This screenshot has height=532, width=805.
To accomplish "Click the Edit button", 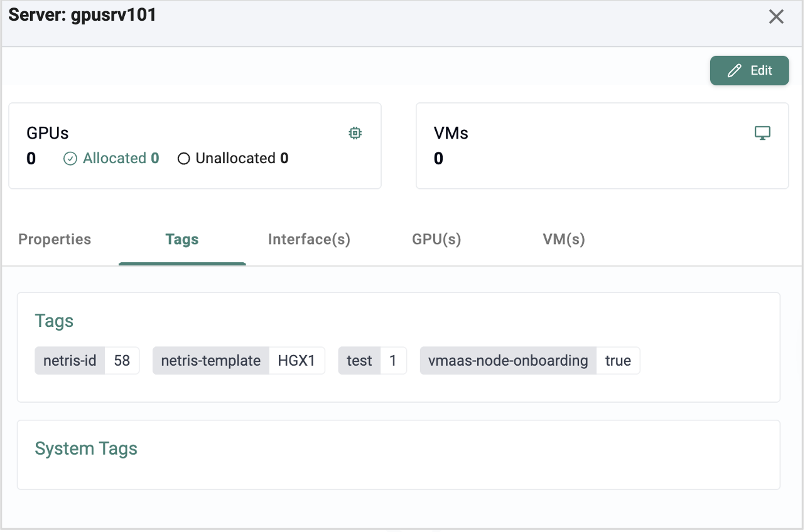I will [749, 71].
